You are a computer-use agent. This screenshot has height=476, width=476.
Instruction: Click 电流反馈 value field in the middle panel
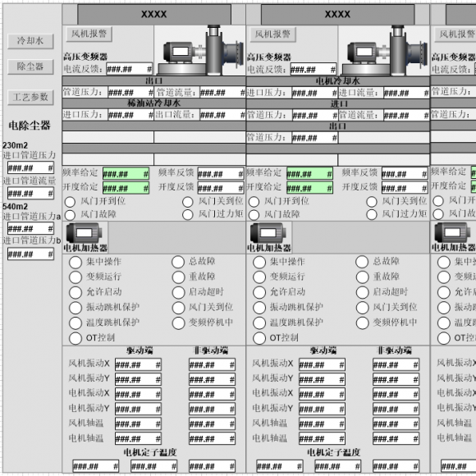314,70
